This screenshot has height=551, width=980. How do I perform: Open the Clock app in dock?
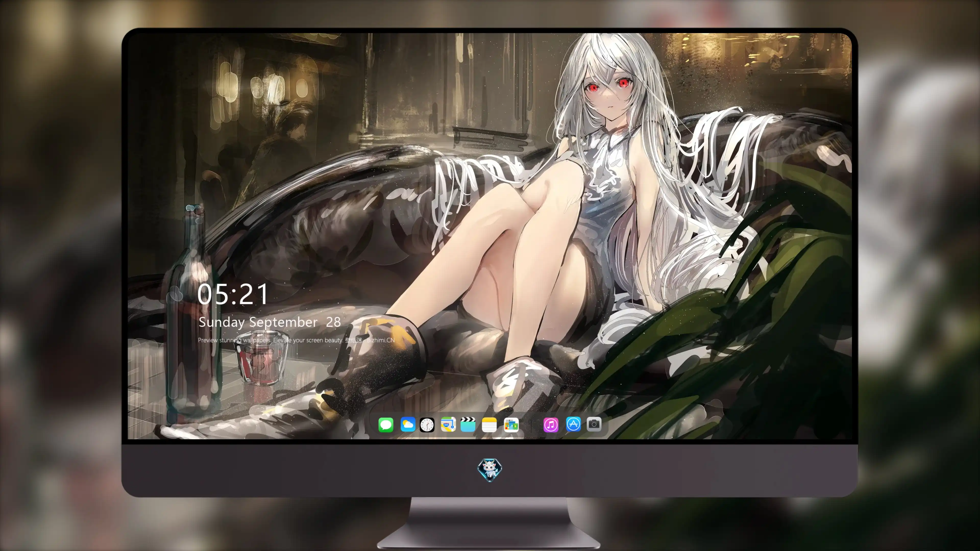point(427,424)
